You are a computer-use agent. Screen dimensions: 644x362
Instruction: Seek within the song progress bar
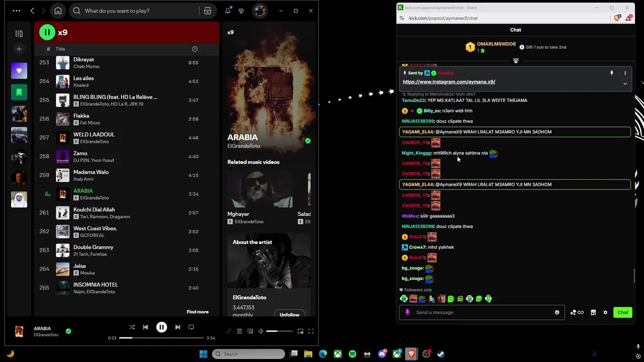[x=162, y=338]
